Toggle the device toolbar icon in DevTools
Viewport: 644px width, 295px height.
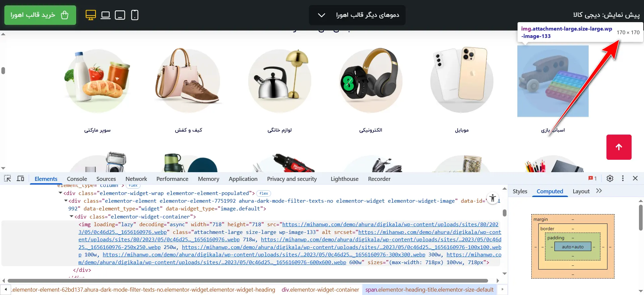pyautogui.click(x=20, y=179)
